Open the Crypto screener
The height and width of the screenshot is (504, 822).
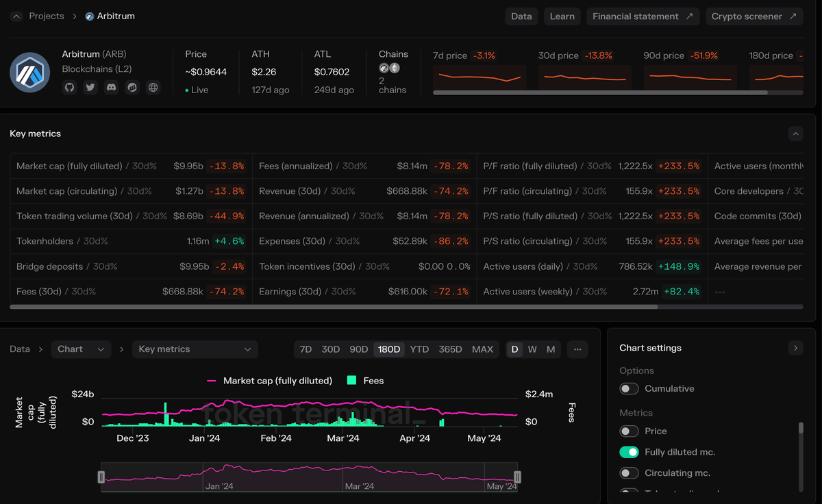click(x=754, y=16)
